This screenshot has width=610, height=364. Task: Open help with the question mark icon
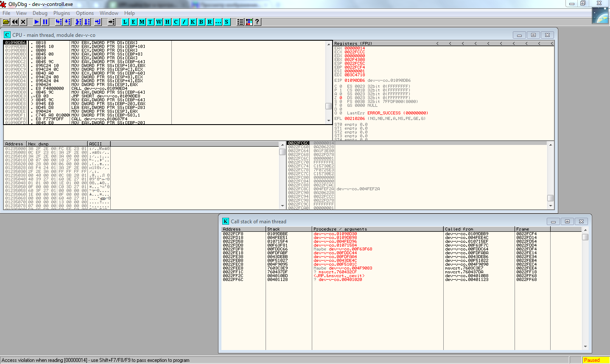click(x=257, y=22)
